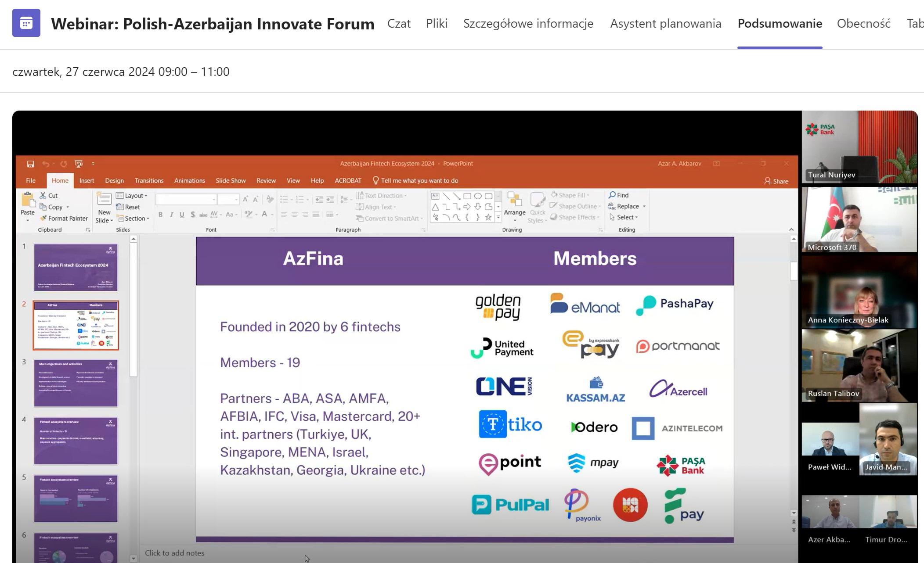The width and height of the screenshot is (924, 563).
Task: Click the Cut scissors icon
Action: (43, 195)
